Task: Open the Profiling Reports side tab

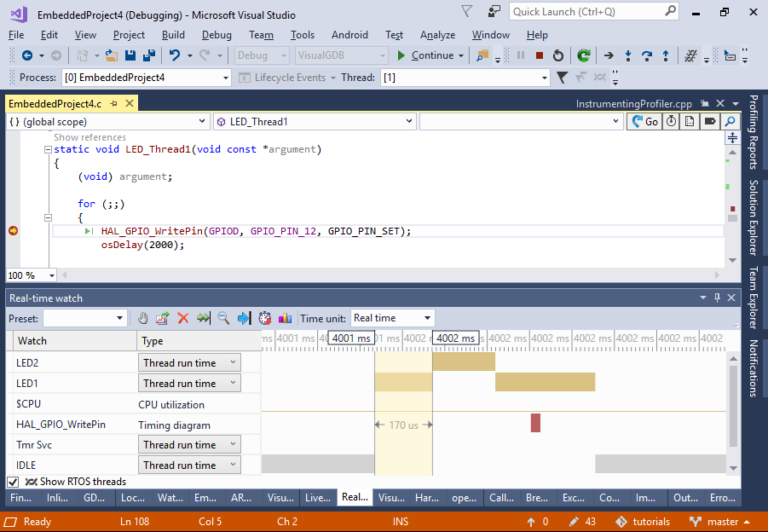Action: [x=754, y=132]
